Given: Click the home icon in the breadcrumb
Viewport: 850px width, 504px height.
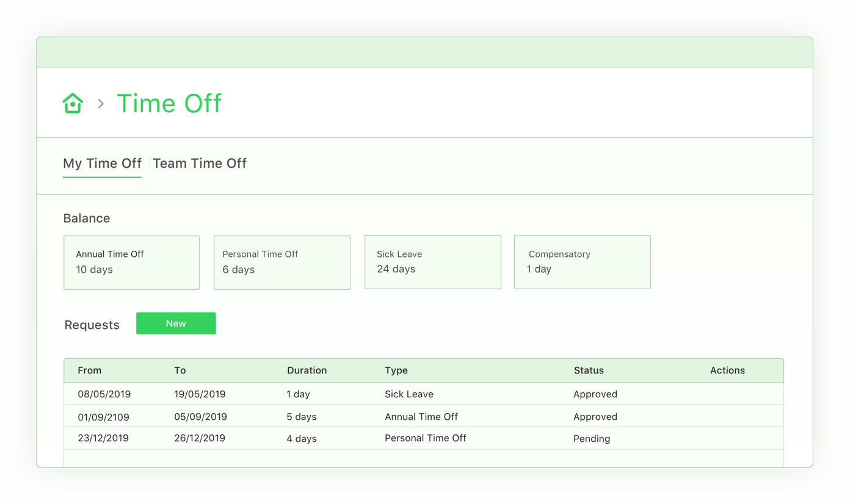Looking at the screenshot, I should (x=73, y=103).
